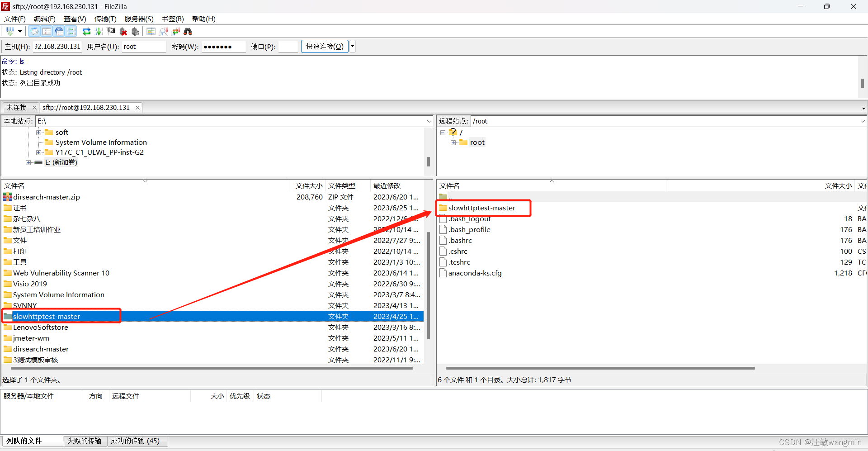
Task: Close the 未连接 tab
Action: (34, 108)
